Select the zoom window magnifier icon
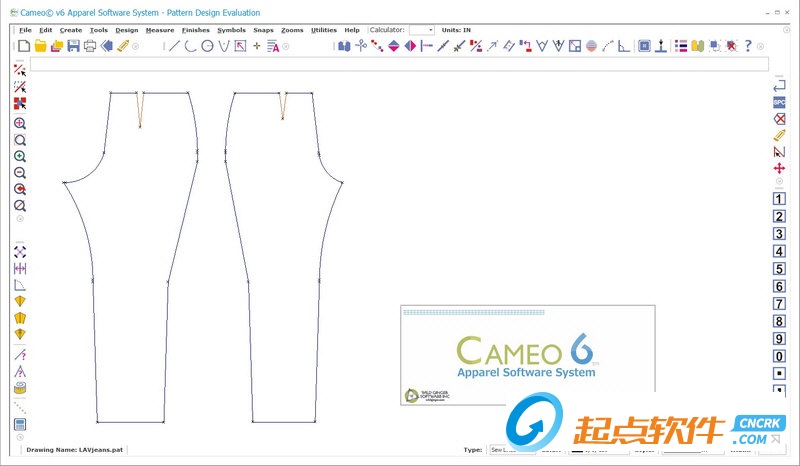Viewport: 800px width, 466px height. [20, 140]
